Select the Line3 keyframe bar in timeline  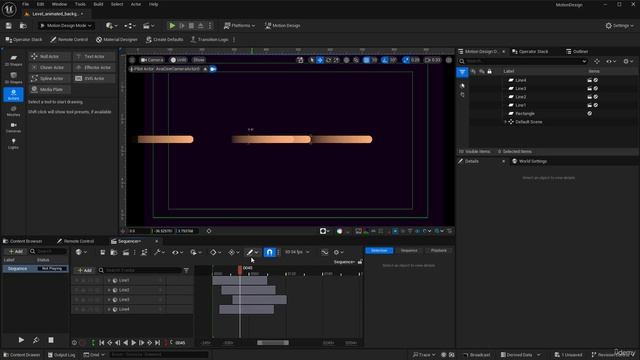click(x=260, y=300)
